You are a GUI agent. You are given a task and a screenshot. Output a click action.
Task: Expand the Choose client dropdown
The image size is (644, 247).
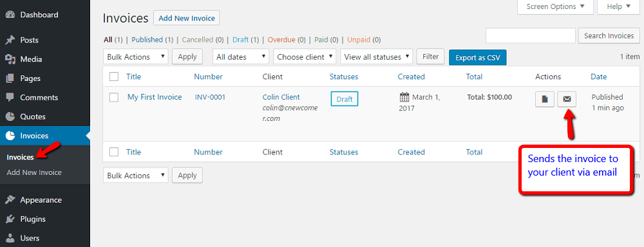pos(305,57)
